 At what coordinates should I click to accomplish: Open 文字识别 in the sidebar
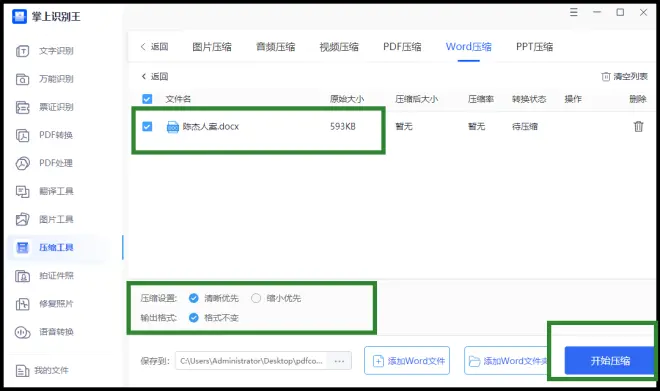[45, 51]
